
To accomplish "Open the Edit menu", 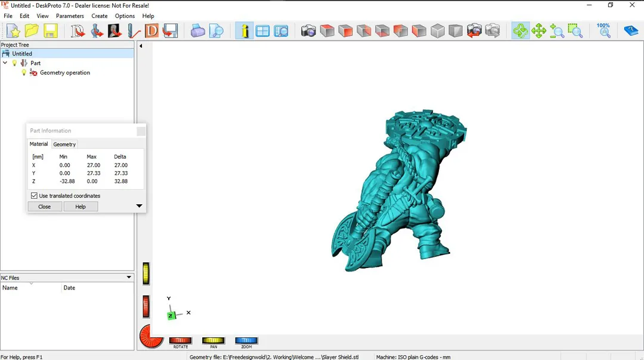I will 24,16.
